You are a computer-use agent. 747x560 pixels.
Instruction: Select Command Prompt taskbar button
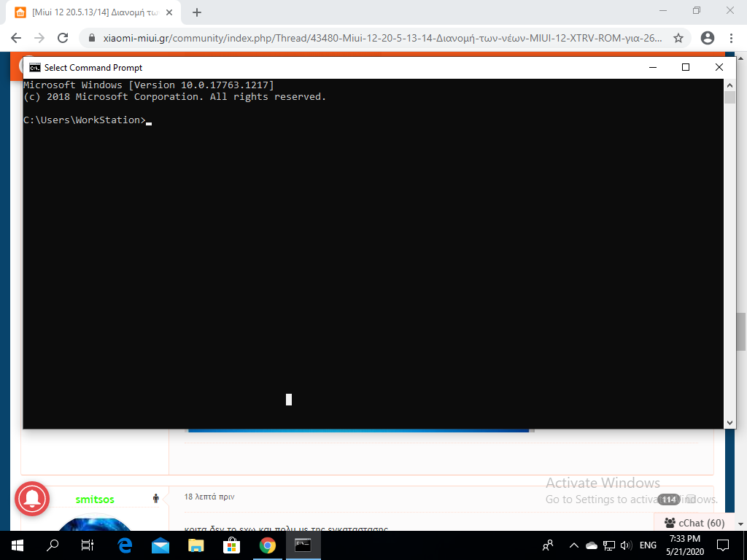click(303, 545)
